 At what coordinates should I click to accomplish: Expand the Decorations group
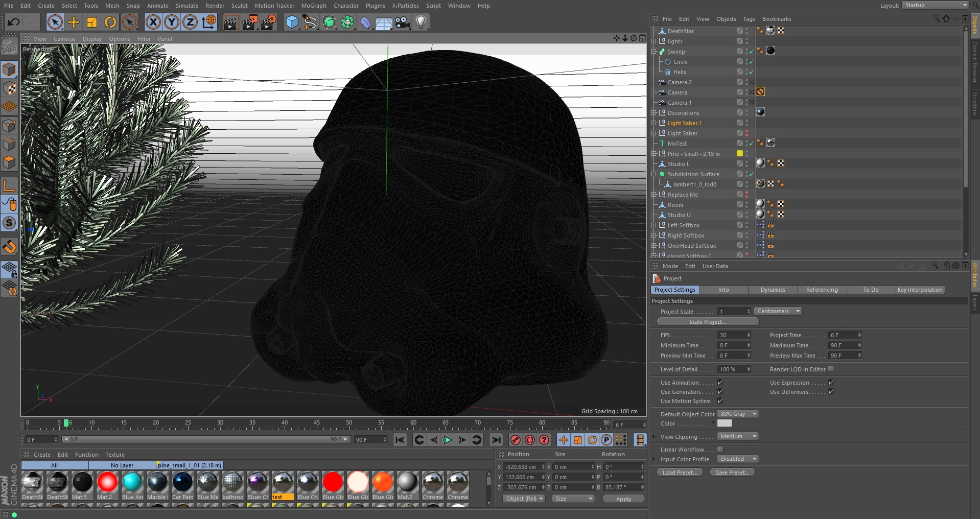(x=654, y=113)
